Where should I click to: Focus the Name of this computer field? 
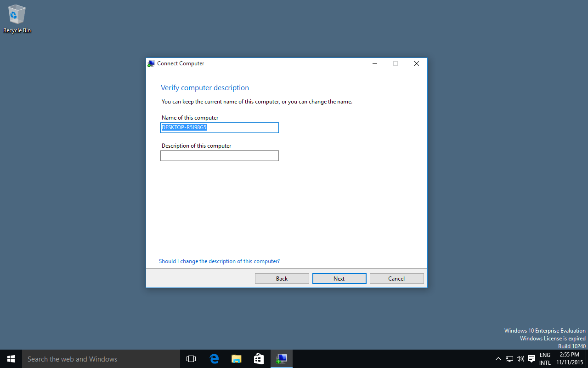[x=220, y=127]
